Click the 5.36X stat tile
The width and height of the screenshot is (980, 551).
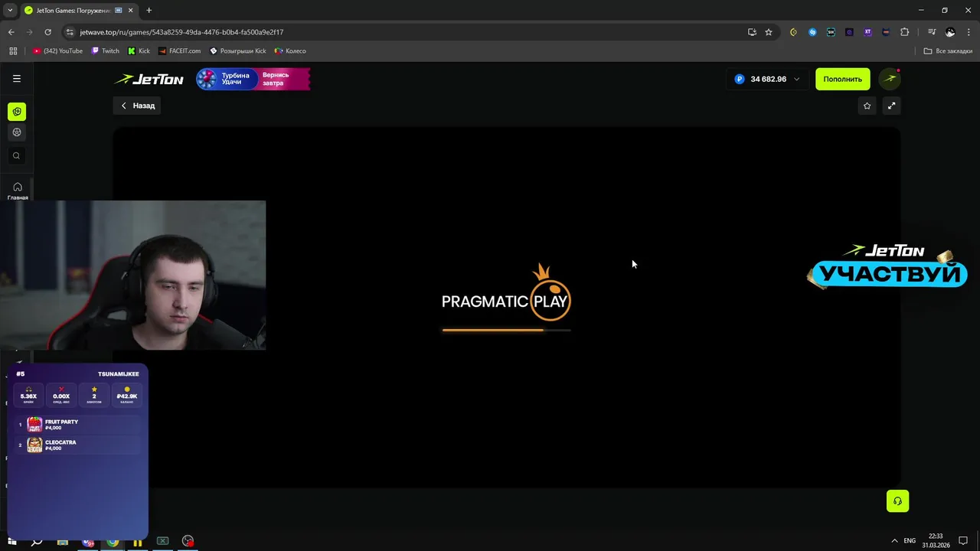click(28, 394)
